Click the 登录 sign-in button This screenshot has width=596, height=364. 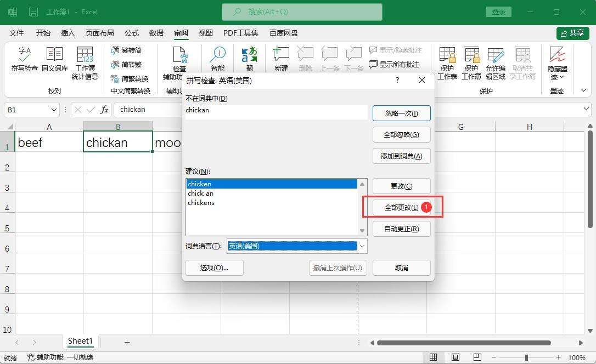(499, 12)
